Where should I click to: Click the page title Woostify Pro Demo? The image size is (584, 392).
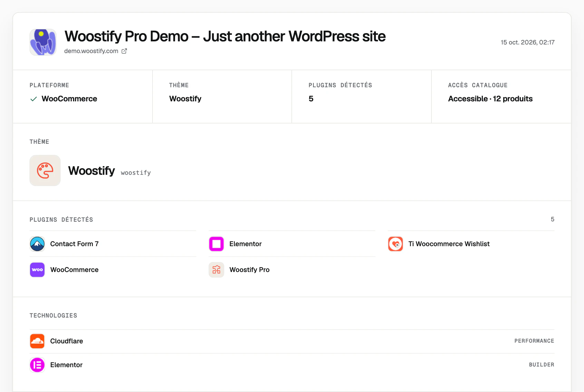pos(225,36)
